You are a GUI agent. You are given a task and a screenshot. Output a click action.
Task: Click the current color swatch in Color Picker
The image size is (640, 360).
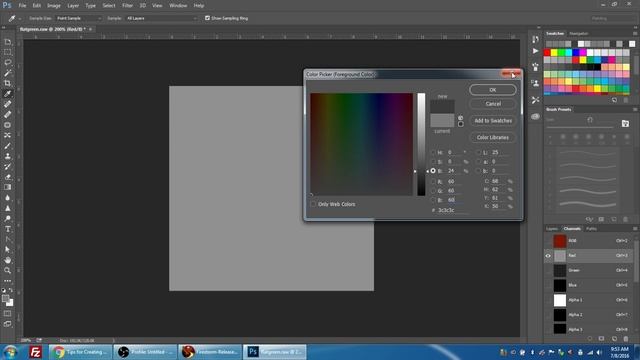coord(442,120)
